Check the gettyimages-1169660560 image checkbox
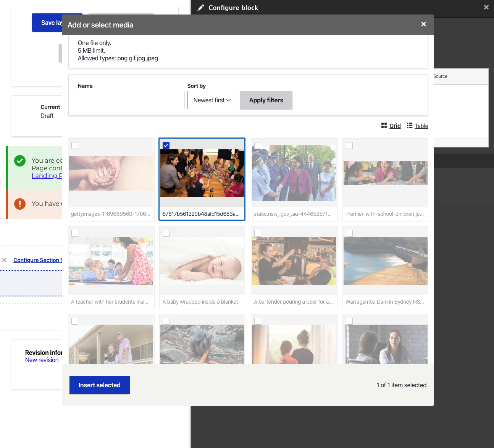The height and width of the screenshot is (448, 494). (x=75, y=146)
